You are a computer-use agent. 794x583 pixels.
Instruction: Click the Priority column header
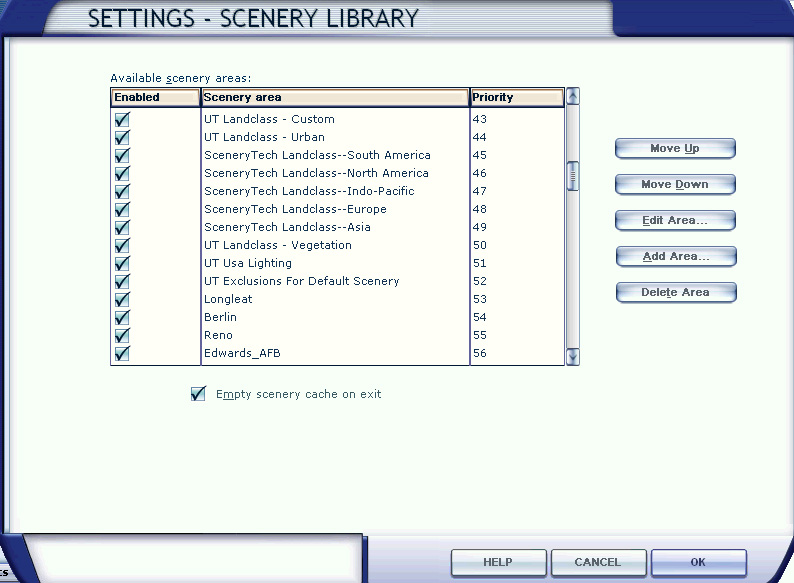(x=516, y=97)
